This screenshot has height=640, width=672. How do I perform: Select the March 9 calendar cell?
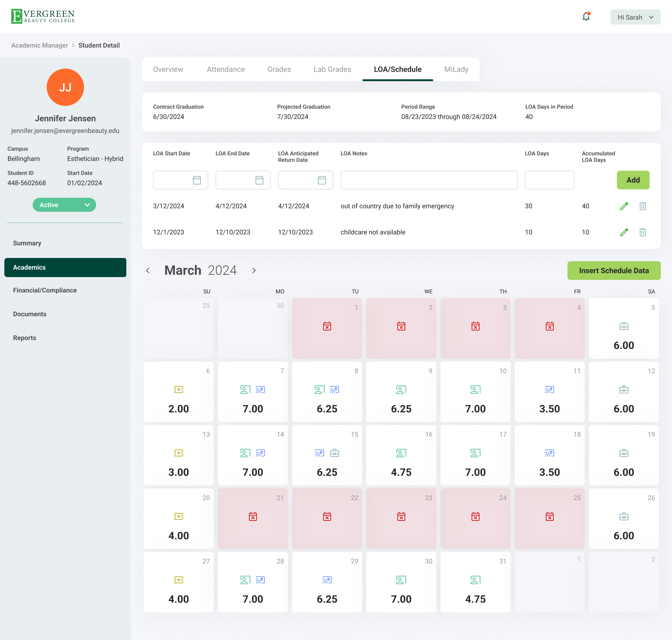click(401, 392)
